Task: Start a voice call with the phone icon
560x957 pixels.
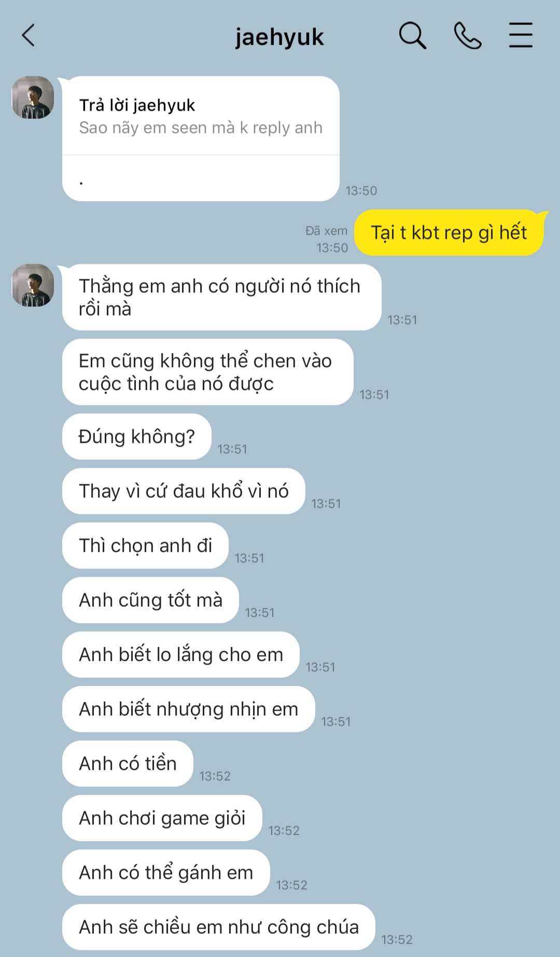Action: click(x=468, y=35)
